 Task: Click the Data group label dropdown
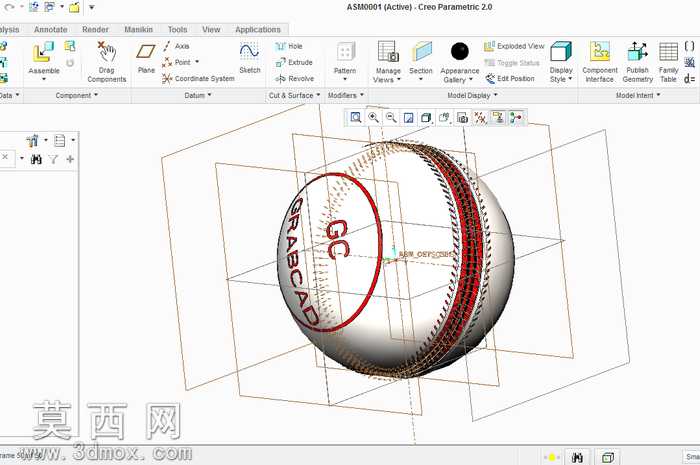pyautogui.click(x=10, y=95)
